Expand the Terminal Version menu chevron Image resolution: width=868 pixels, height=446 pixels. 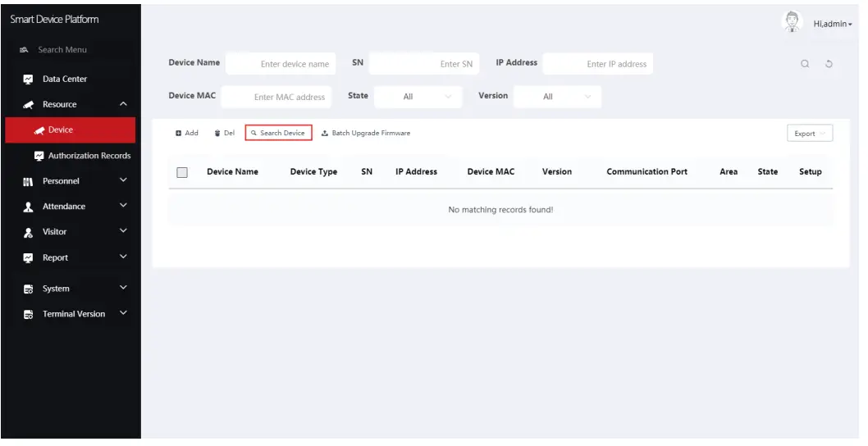(x=123, y=313)
